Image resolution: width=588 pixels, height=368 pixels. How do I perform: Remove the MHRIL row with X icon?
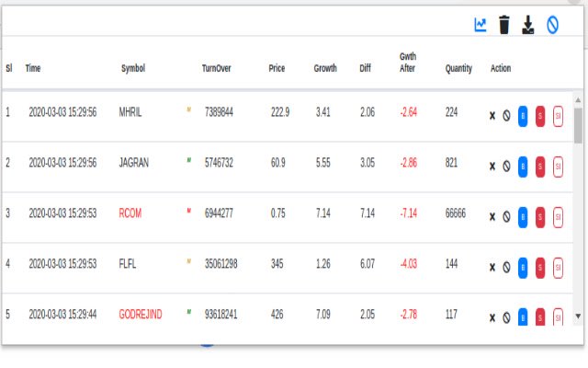click(x=492, y=116)
